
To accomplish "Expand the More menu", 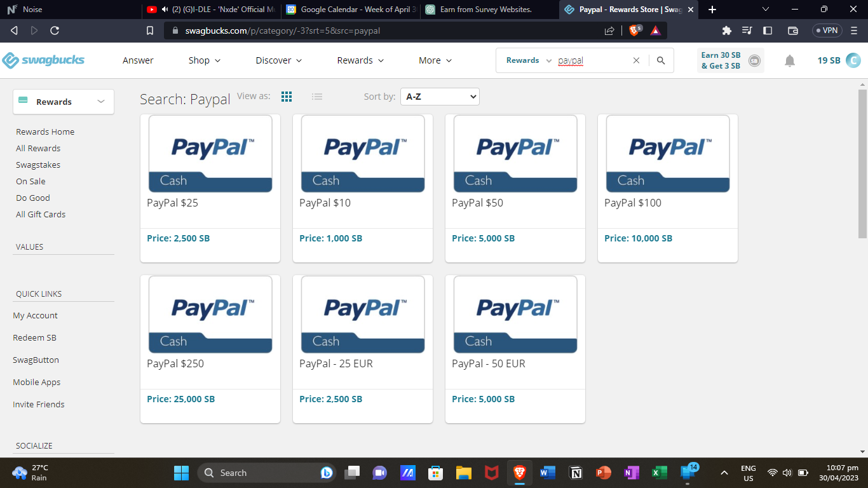I will (x=435, y=60).
